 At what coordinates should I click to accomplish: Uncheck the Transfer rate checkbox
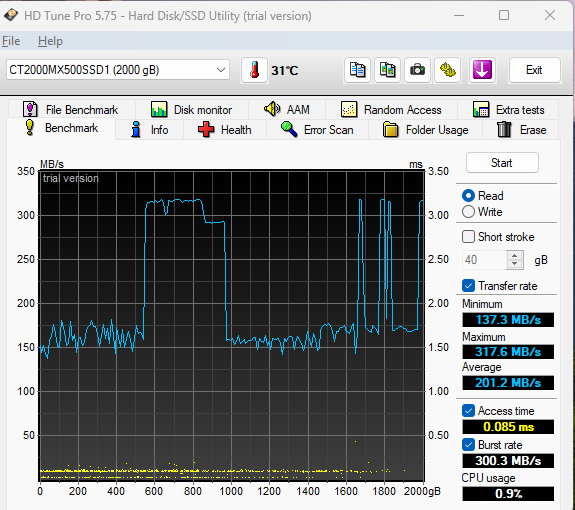click(x=468, y=285)
